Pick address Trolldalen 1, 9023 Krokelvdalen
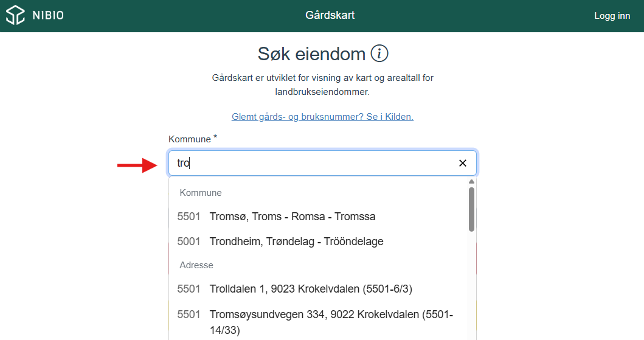The width and height of the screenshot is (644, 340). click(310, 289)
